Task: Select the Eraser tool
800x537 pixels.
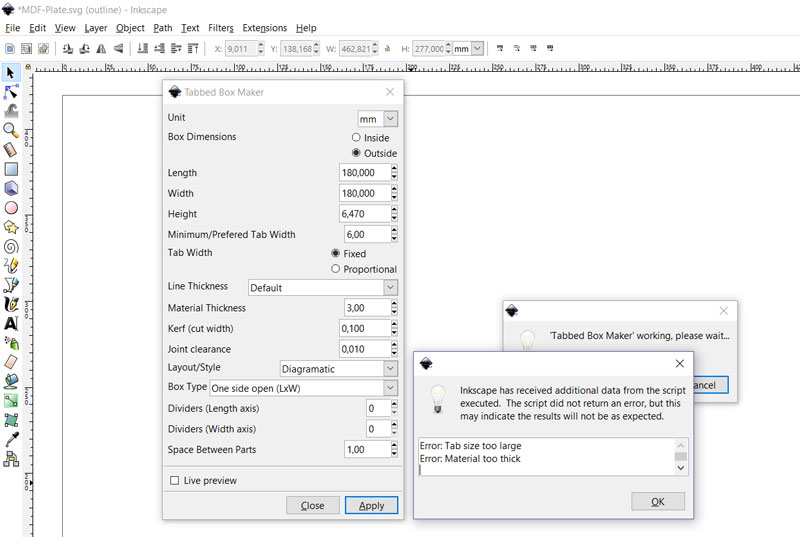Action: pyautogui.click(x=11, y=362)
